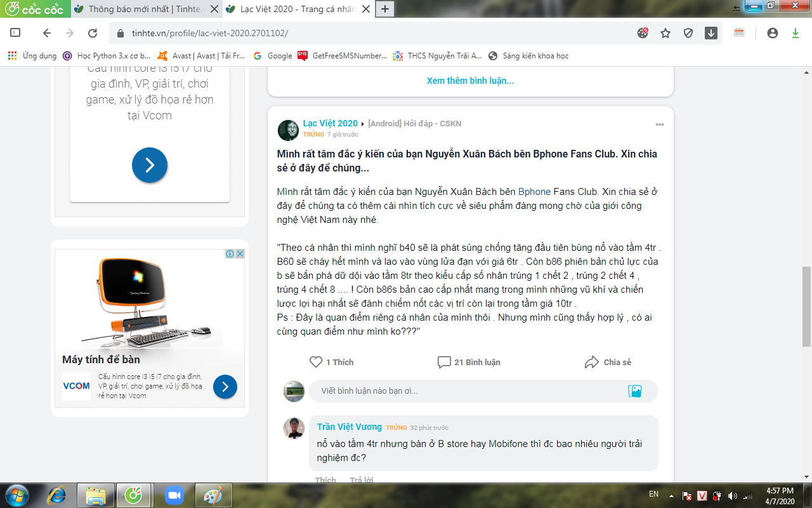Open the 21 Bình luận comments

[x=469, y=362]
